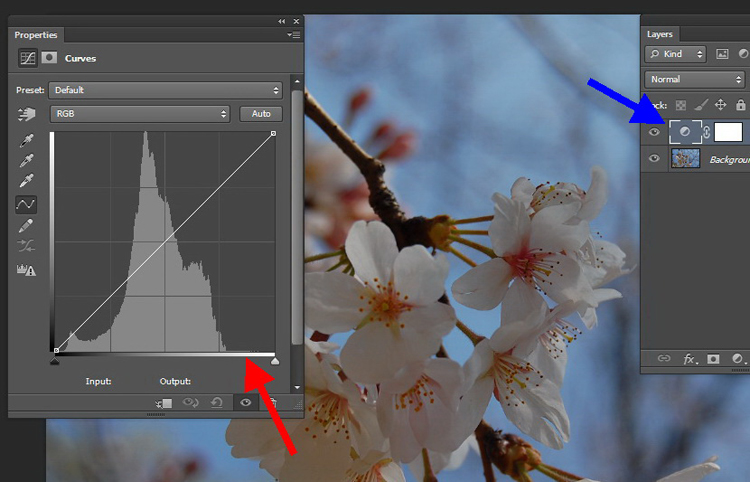Open the Properties panel flyout menu
750x482 pixels.
coord(294,35)
